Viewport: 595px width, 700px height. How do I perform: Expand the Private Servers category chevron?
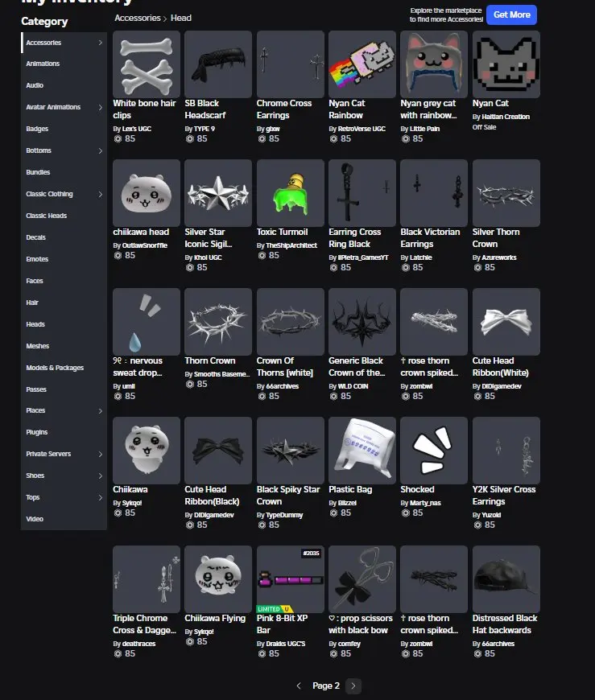[100, 454]
